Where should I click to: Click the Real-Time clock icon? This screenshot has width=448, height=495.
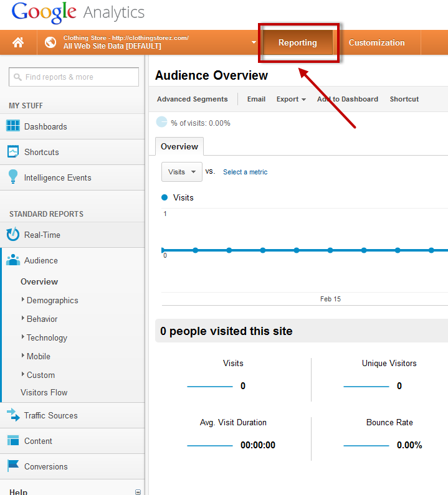pos(13,235)
